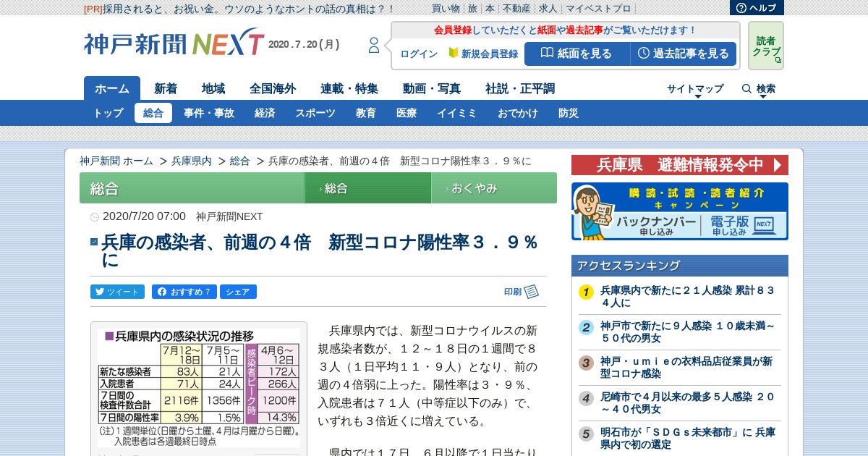
Task: Open ranking article 尼崎市で4月以来の最多5人感染
Action: [687, 402]
